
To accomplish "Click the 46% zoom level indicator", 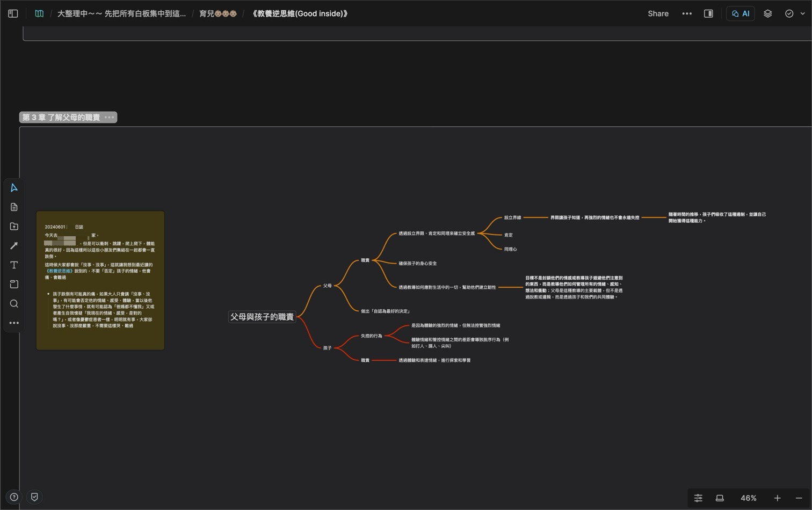I will click(748, 498).
